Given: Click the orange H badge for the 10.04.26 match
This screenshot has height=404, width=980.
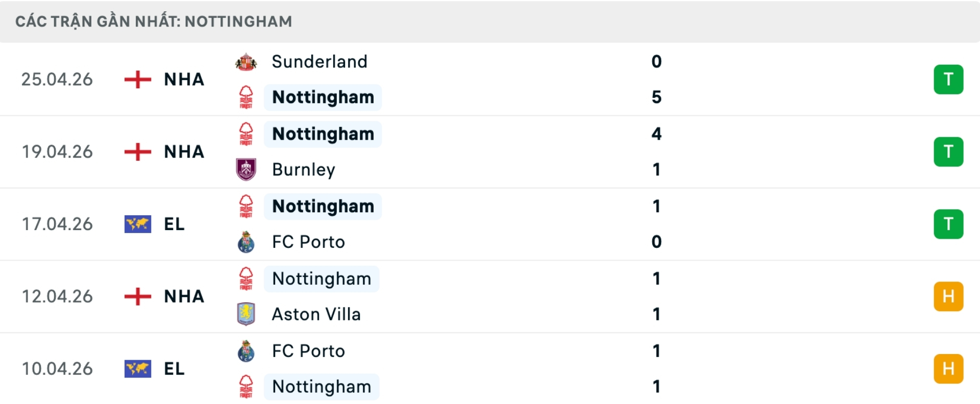Looking at the screenshot, I should pos(948,369).
